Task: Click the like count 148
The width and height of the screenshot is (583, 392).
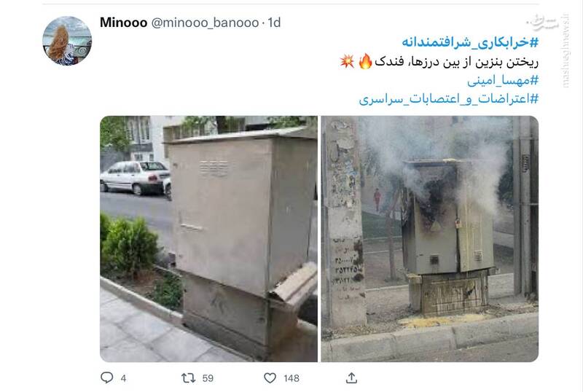Action: coord(291,378)
